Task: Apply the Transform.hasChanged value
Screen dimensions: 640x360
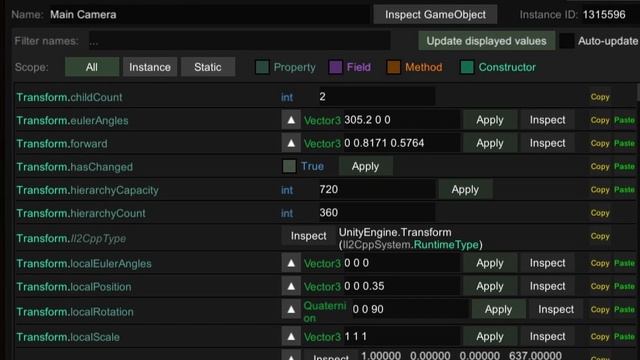Action: coord(365,167)
